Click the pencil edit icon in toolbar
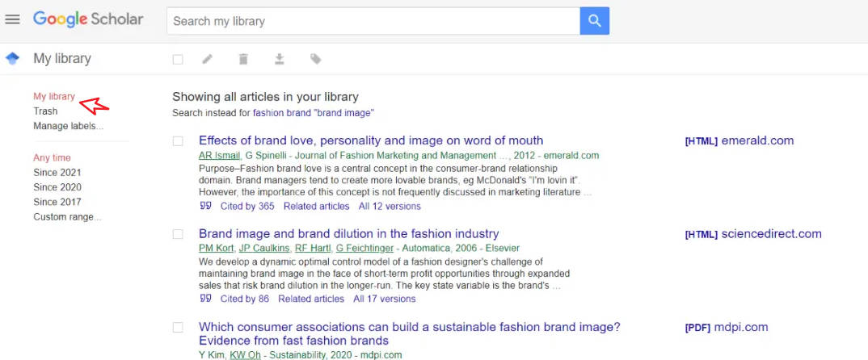 tap(207, 59)
